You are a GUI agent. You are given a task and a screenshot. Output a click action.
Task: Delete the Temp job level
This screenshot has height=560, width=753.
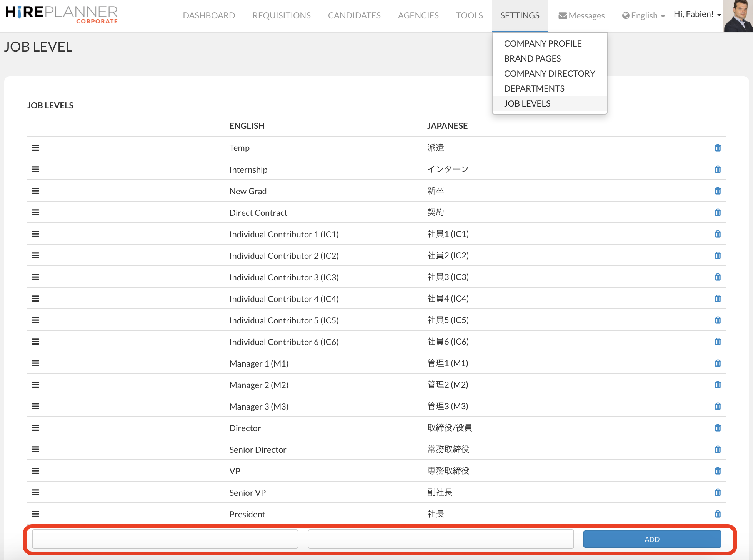(718, 148)
